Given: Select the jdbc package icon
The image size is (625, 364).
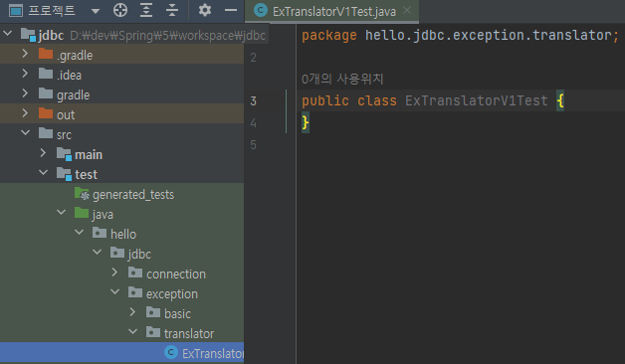Looking at the screenshot, I should tap(117, 254).
